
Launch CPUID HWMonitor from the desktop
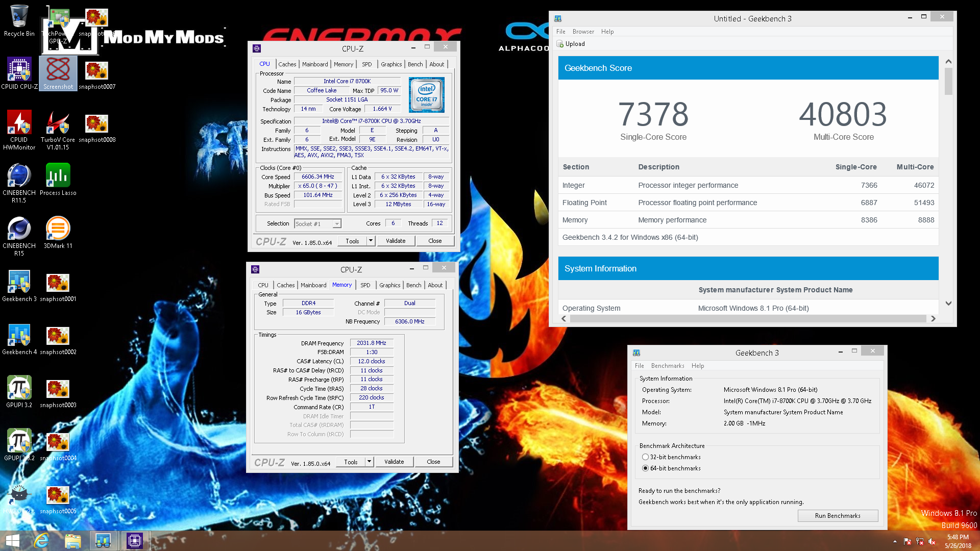(19, 130)
